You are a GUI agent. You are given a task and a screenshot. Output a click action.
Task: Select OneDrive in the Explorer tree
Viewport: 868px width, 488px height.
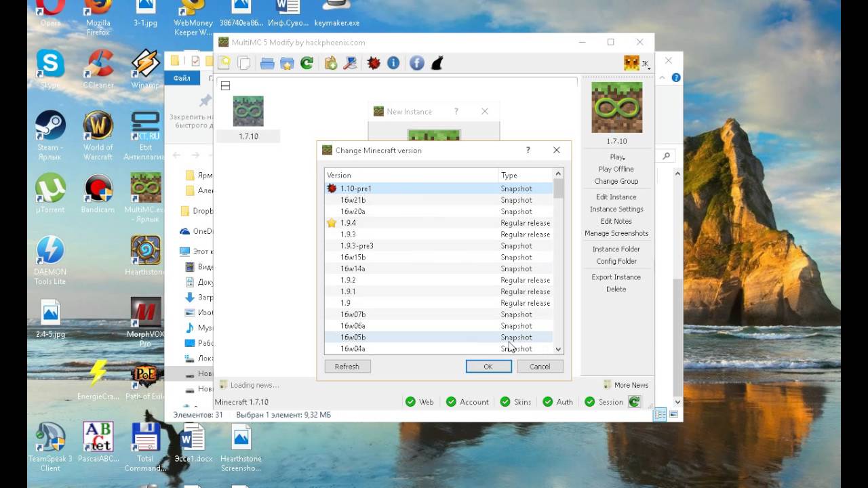coord(197,231)
